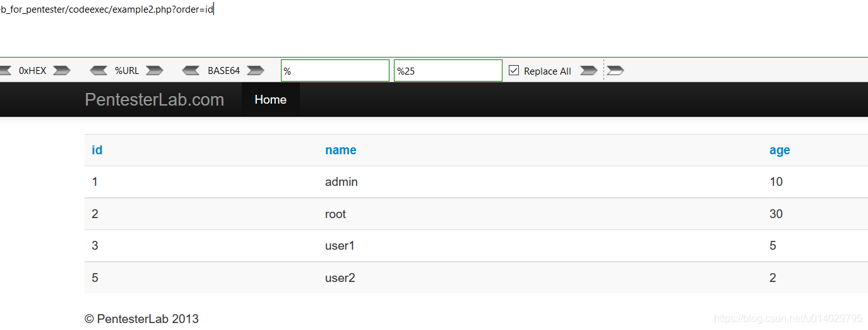
Task: Click the id cell in the admin row
Action: coord(201,182)
